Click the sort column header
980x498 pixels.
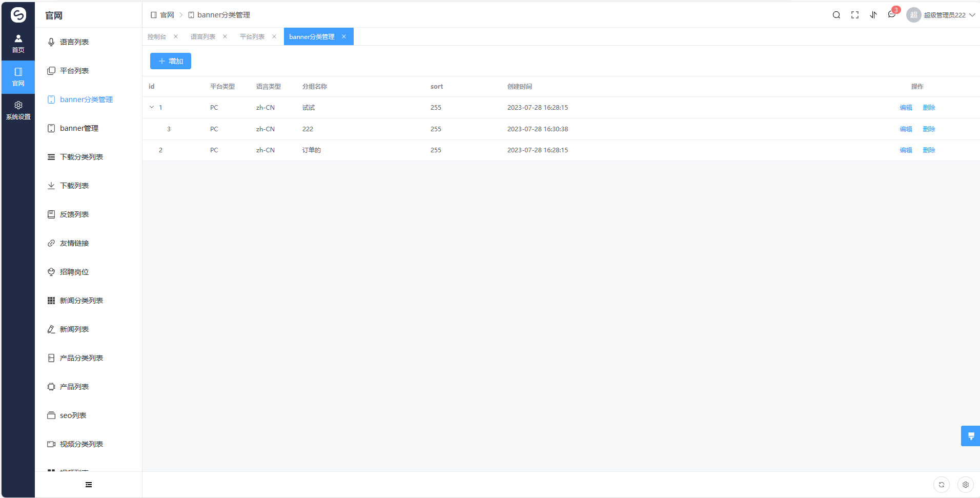click(x=437, y=86)
